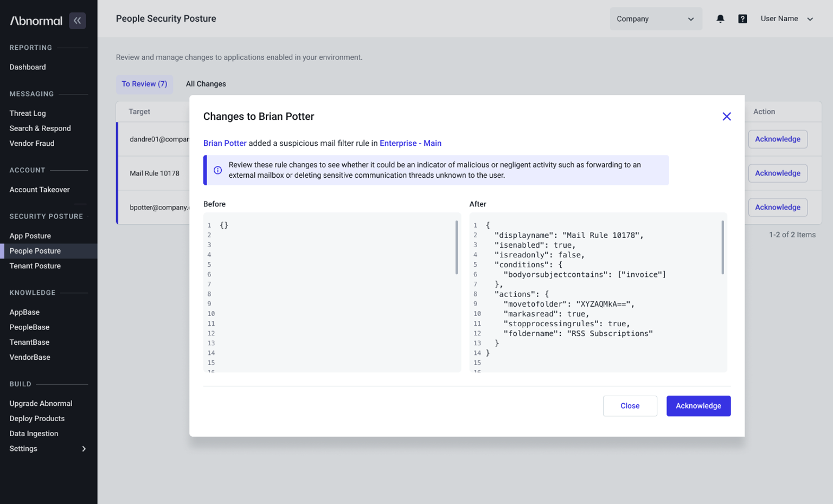Open Account Takeover page
The image size is (833, 504).
[x=40, y=190]
